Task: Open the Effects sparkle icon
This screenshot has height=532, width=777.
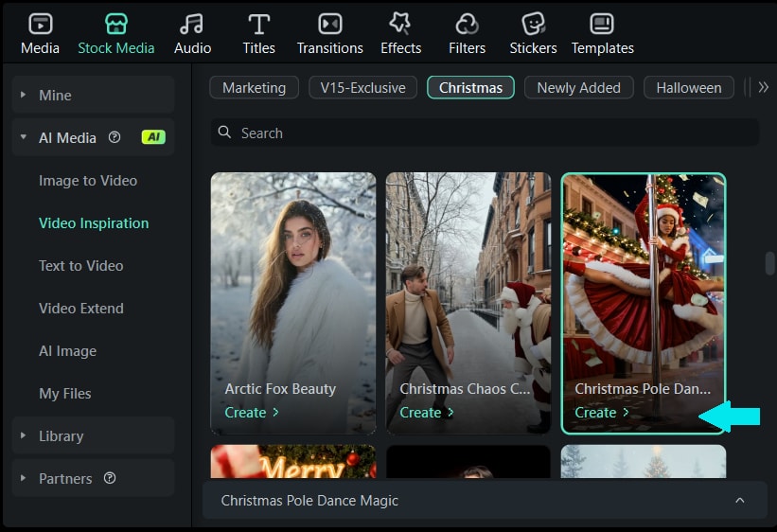Action: 400,24
